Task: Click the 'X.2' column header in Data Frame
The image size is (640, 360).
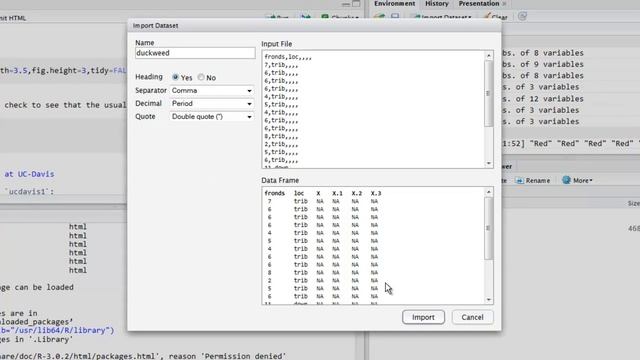Action: coord(357,193)
